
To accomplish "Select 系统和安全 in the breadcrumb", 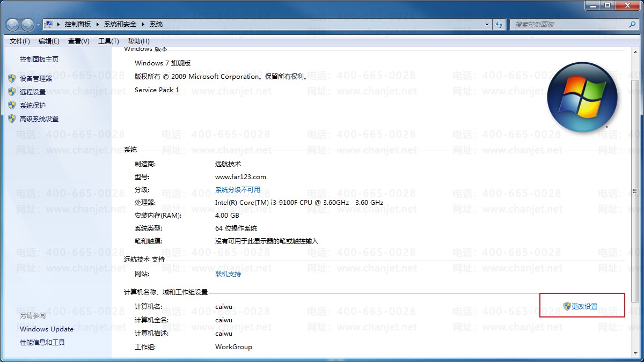I will (x=120, y=24).
